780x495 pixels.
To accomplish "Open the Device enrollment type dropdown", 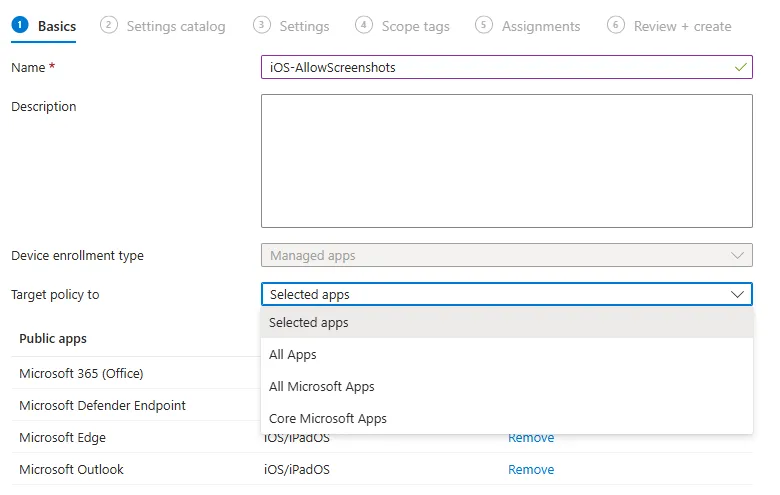I will [506, 255].
